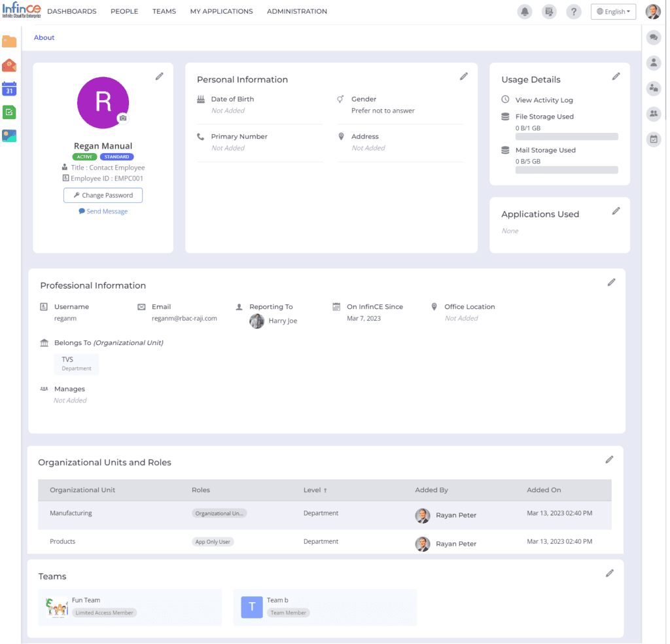
Task: Click the Added On column header
Action: [544, 490]
